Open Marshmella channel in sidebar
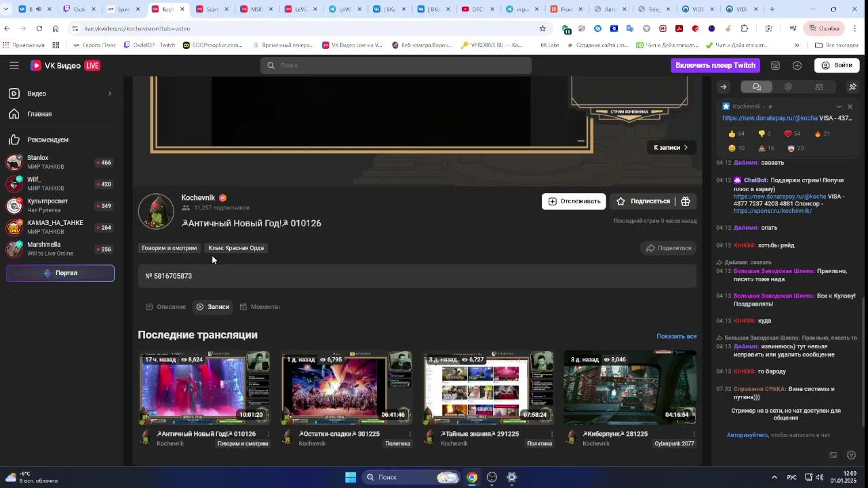 60,249
